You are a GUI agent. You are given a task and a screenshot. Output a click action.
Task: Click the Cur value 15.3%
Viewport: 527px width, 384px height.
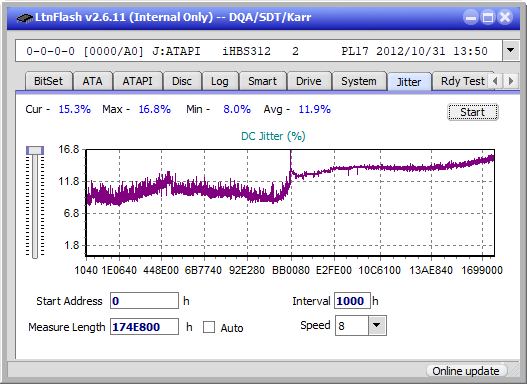(75, 109)
